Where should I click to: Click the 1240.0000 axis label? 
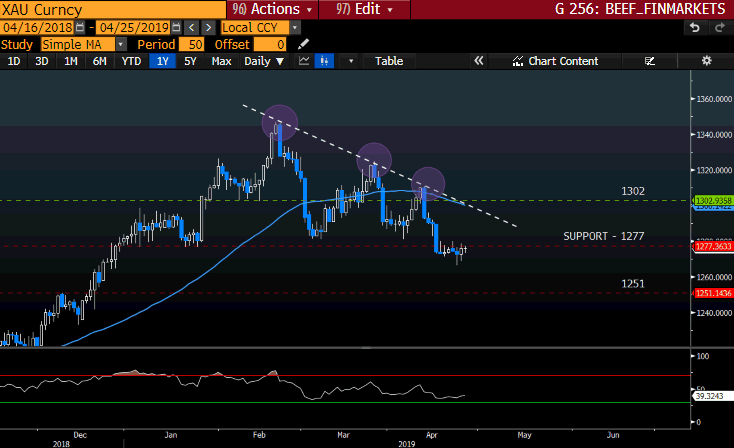pyautogui.click(x=713, y=313)
